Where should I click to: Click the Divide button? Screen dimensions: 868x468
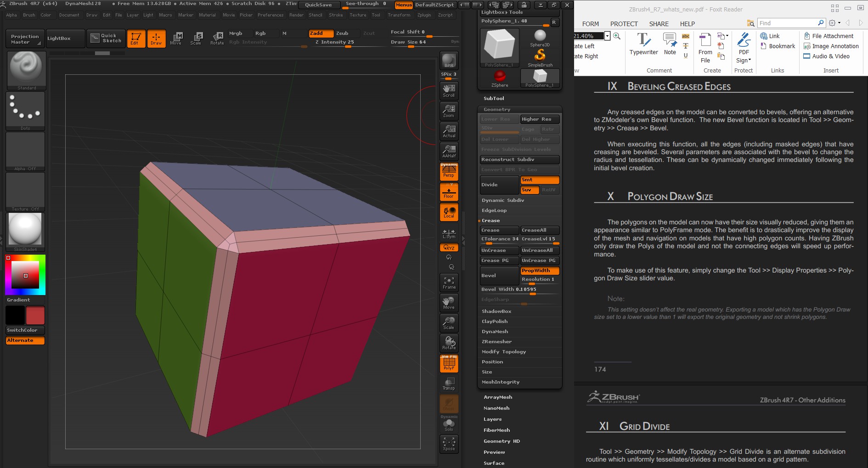(499, 185)
